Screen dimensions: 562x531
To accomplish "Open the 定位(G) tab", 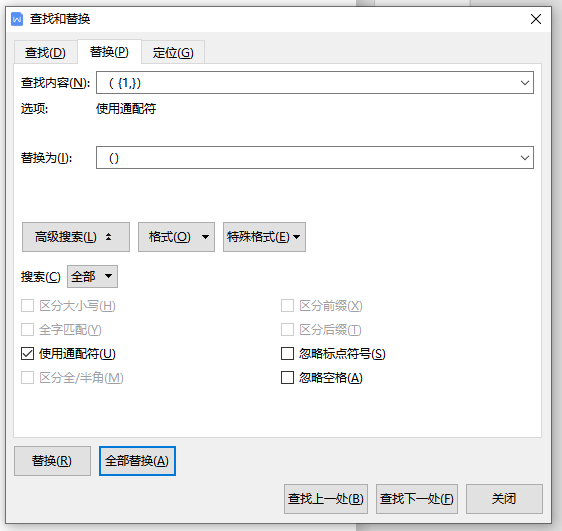I will point(173,53).
